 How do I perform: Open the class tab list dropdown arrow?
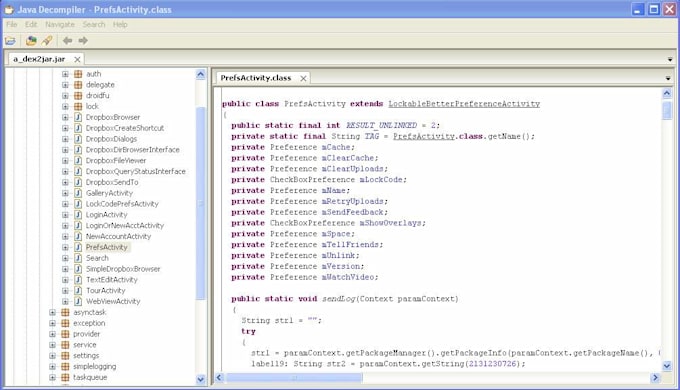(x=668, y=79)
